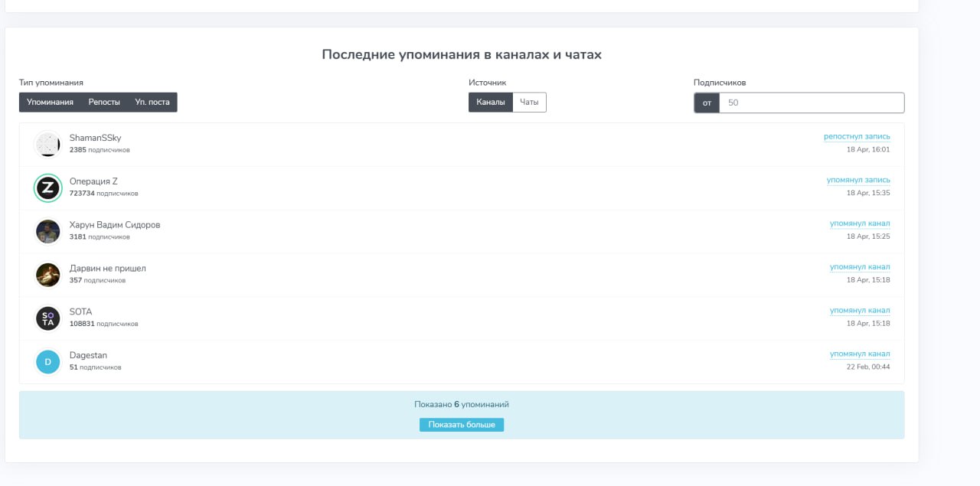Open репостнул запись link for ShamanSSky
The height and width of the screenshot is (486, 980).
857,136
